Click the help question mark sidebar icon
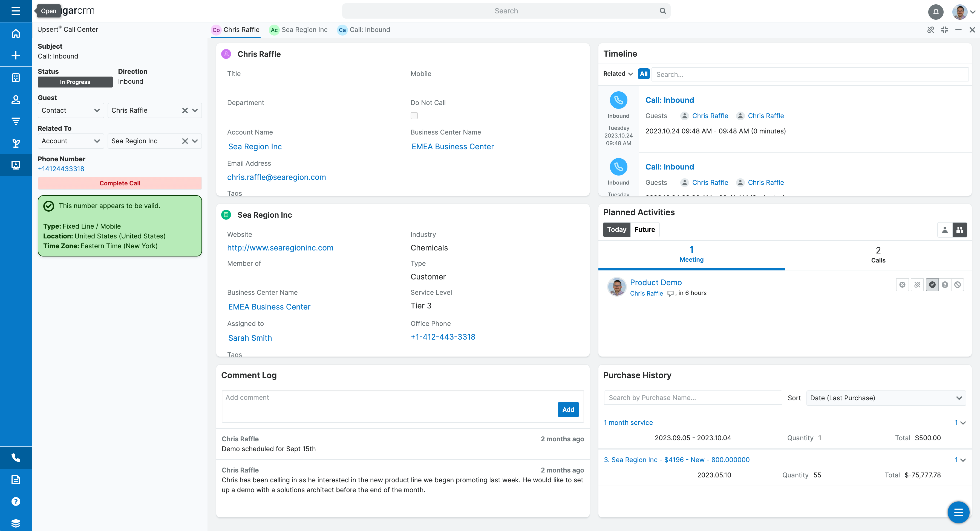The image size is (980, 531). pos(16,501)
